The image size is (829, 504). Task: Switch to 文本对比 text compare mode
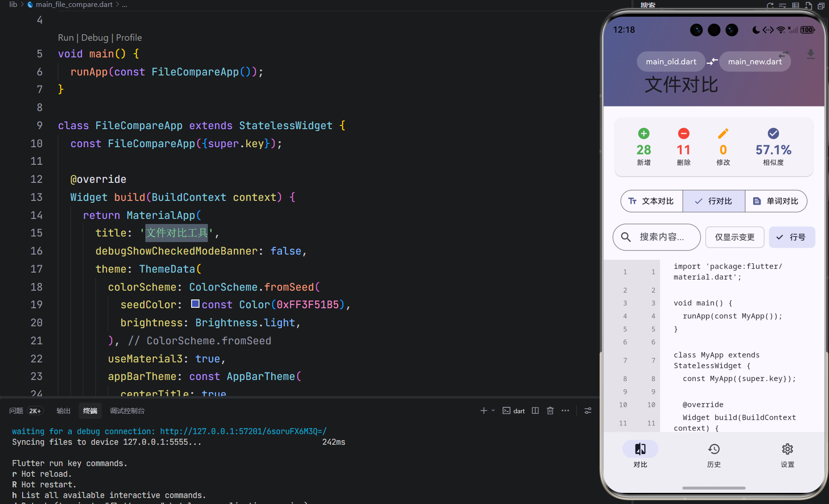click(652, 201)
